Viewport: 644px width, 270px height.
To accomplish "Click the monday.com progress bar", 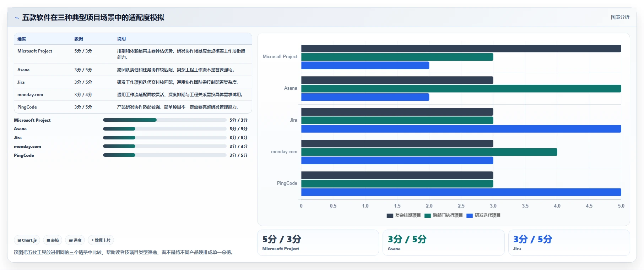I will click(164, 146).
